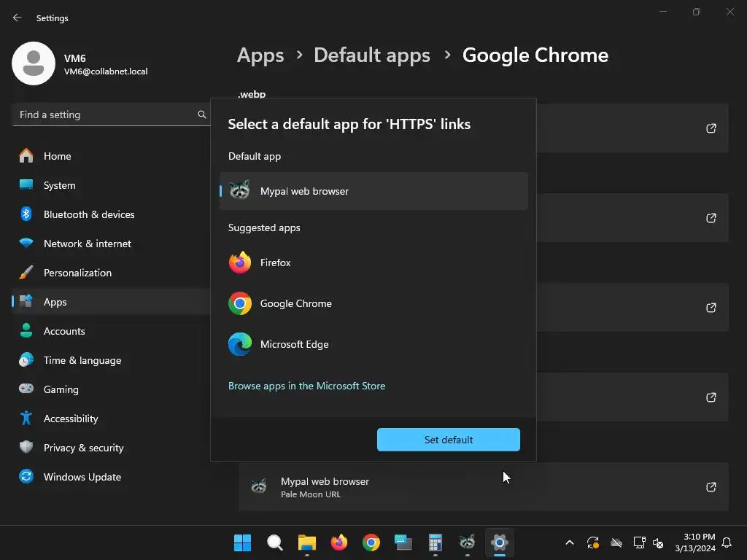Open Accessibility settings

(111, 419)
